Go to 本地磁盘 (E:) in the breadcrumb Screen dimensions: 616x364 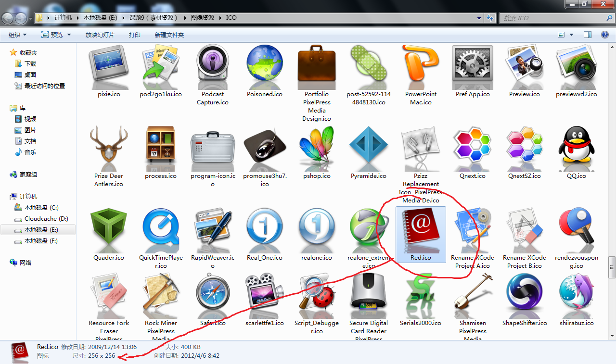pos(101,18)
